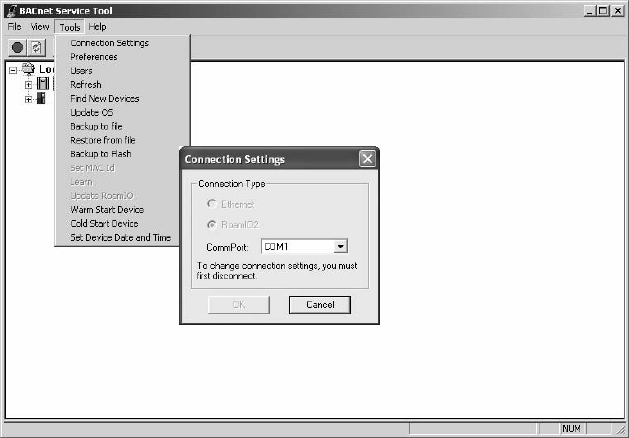
Task: Expand the second device tree node
Action: point(28,99)
